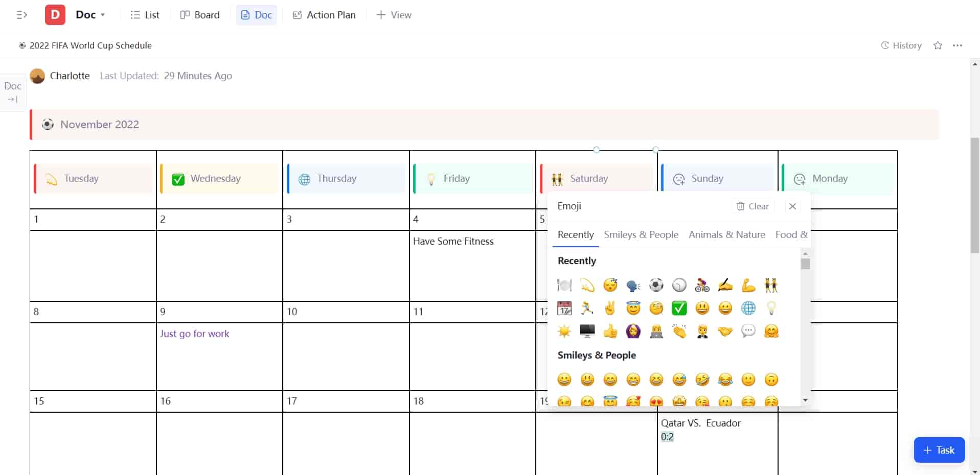This screenshot has height=475, width=980.
Task: Pick the flexed biceps emoji
Action: tap(748, 284)
